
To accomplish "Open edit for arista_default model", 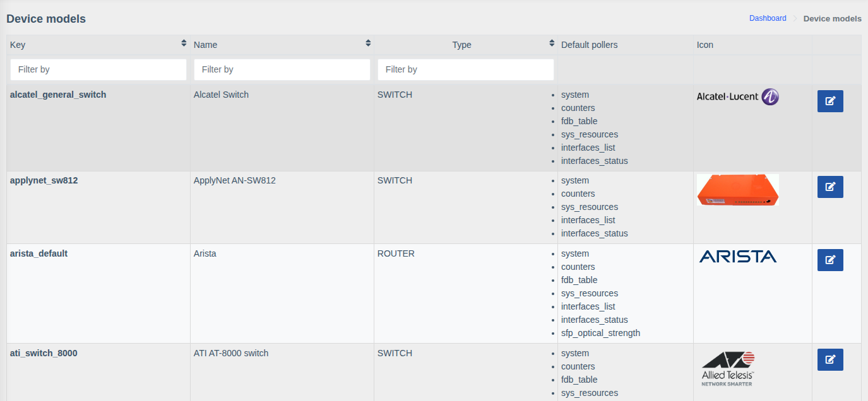I will coord(830,260).
